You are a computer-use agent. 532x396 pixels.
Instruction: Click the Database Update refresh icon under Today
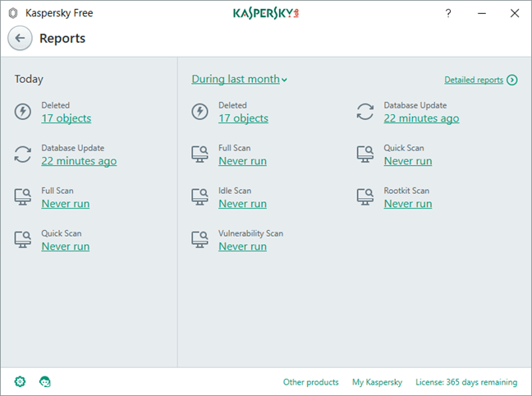23,154
